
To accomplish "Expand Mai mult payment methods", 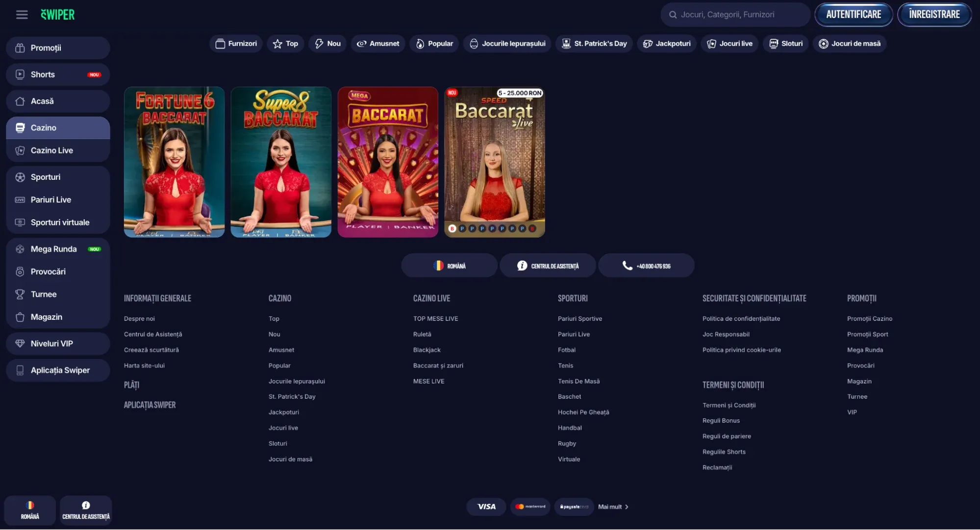I will [x=613, y=507].
